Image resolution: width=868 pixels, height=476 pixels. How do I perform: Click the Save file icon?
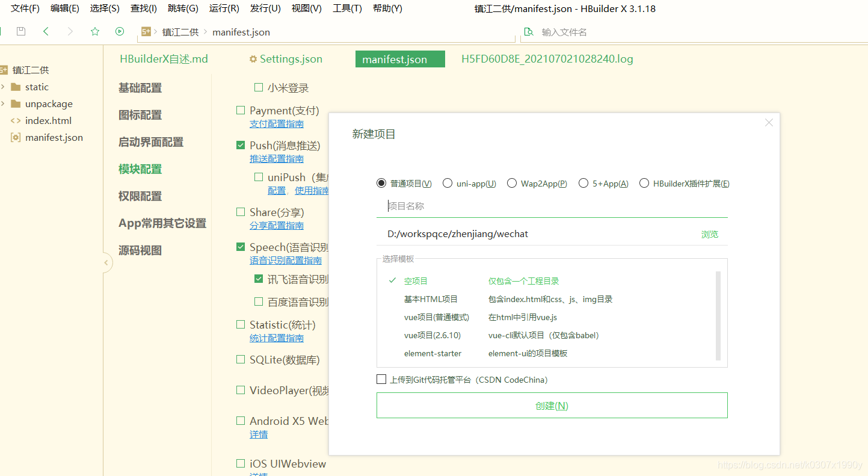(22, 31)
